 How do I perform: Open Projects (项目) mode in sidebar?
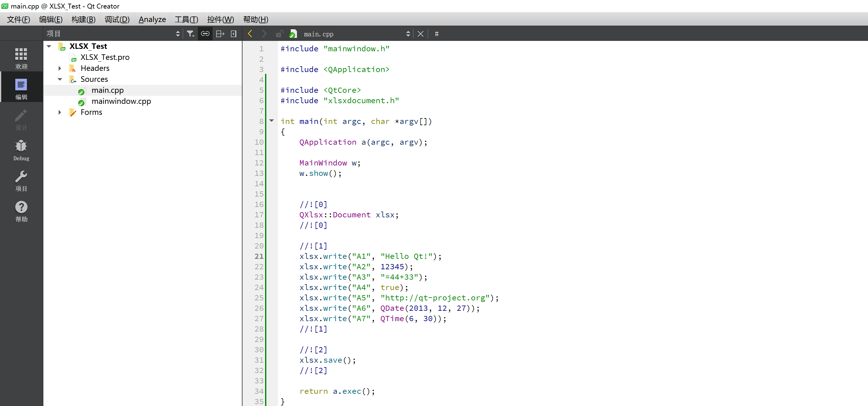(21, 180)
